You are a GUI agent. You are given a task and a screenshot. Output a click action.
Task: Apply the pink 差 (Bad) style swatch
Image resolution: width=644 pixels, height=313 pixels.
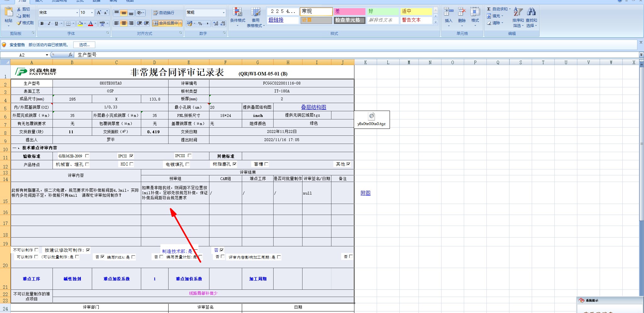(x=349, y=11)
